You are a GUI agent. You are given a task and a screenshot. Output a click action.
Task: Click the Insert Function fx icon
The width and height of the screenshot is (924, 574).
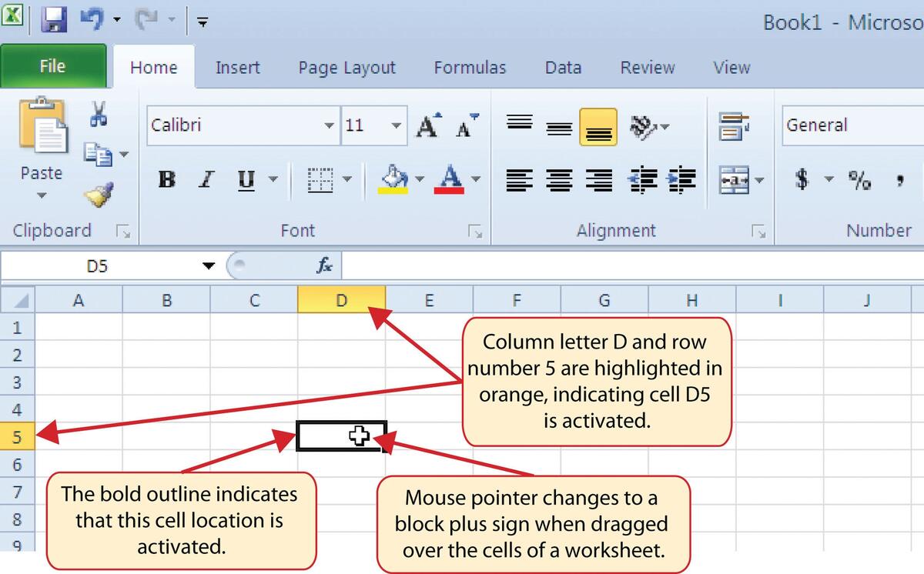tap(324, 266)
